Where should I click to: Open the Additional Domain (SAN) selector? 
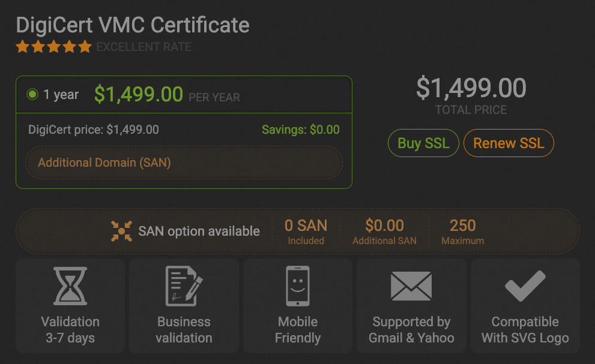click(x=183, y=163)
